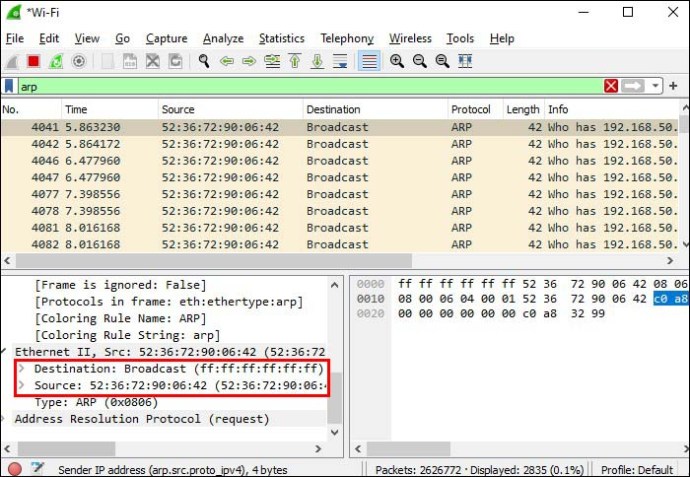Expand the Destination: Broadcast field
The height and width of the screenshot is (477, 690).
[x=21, y=368]
